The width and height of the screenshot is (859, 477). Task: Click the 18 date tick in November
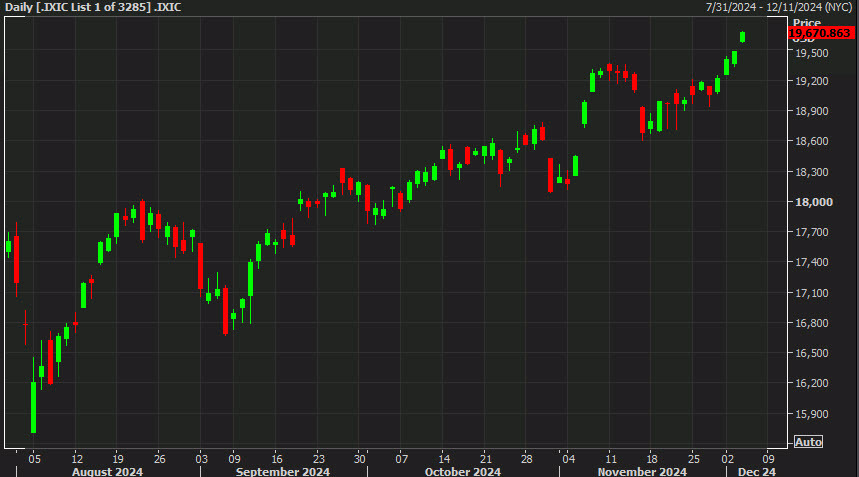[x=652, y=459]
